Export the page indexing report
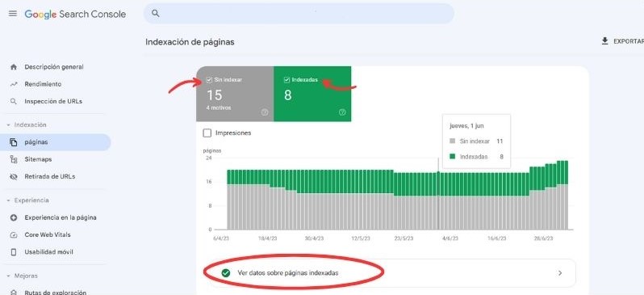The image size is (644, 295). pyautogui.click(x=622, y=41)
